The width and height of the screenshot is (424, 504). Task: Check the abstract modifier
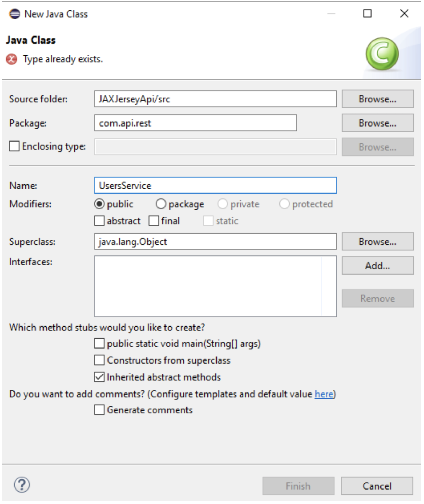[100, 220]
